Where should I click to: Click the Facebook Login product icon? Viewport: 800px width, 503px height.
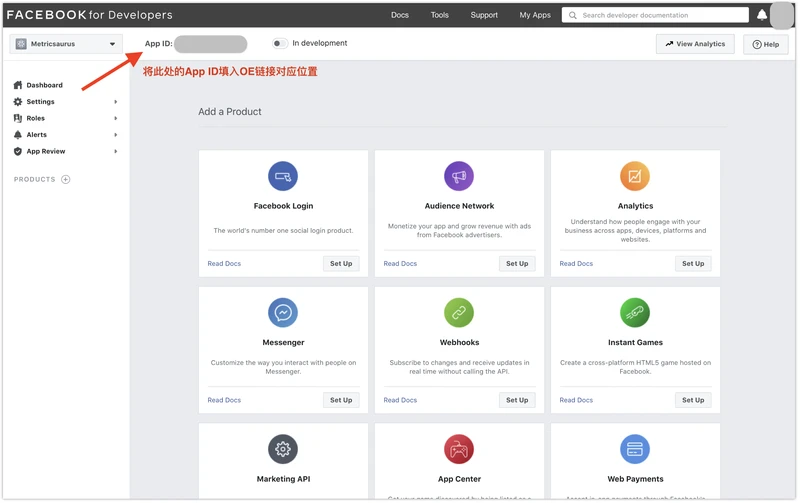point(283,176)
